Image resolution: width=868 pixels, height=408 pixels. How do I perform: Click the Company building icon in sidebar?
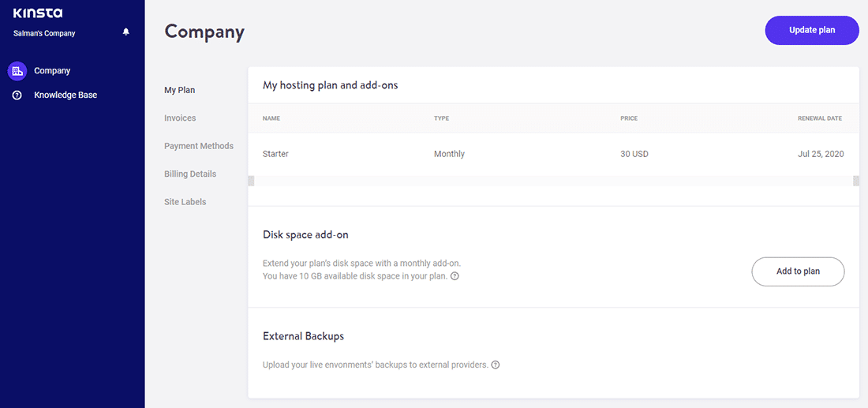[17, 71]
